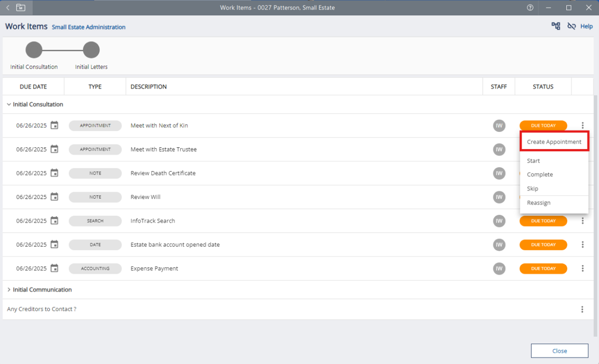This screenshot has height=364, width=599.
Task: Open the matter folder icon in title bar
Action: pyautogui.click(x=21, y=7)
